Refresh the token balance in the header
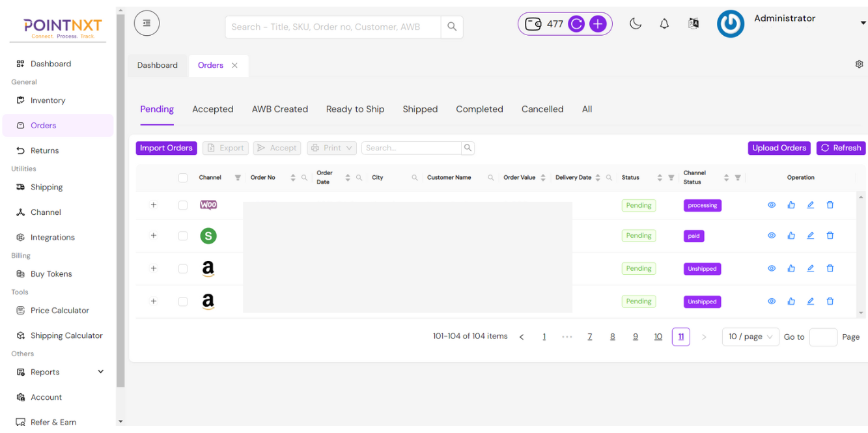 [x=576, y=24]
